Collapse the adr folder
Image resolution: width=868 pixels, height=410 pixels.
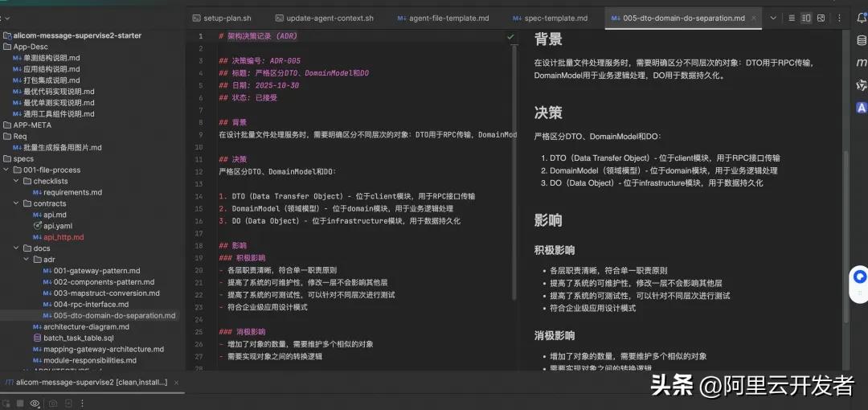click(27, 260)
